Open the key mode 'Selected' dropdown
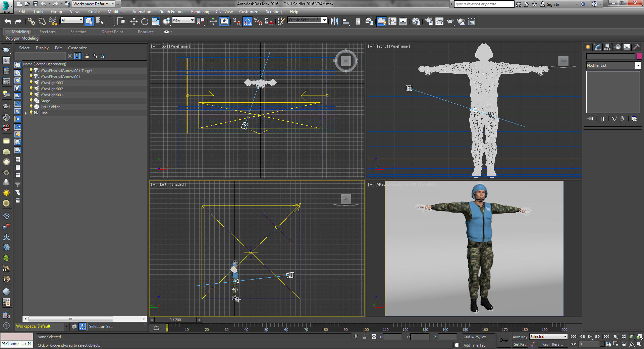Image resolution: width=644 pixels, height=349 pixels. (548, 337)
